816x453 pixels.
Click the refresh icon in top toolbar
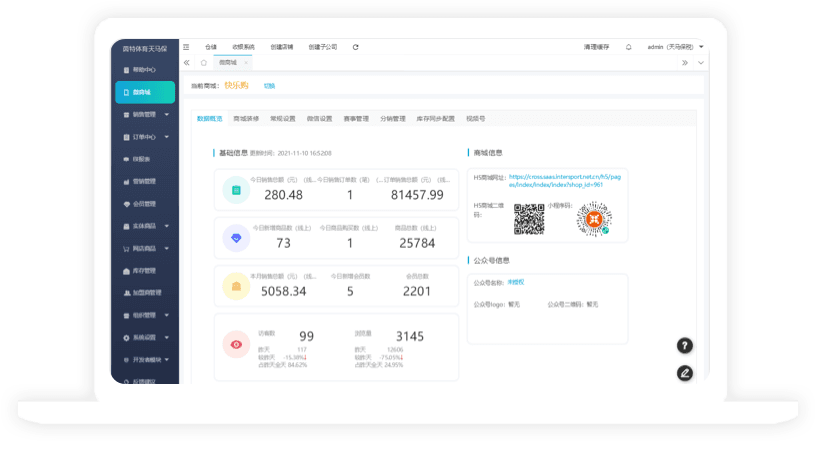(x=356, y=47)
